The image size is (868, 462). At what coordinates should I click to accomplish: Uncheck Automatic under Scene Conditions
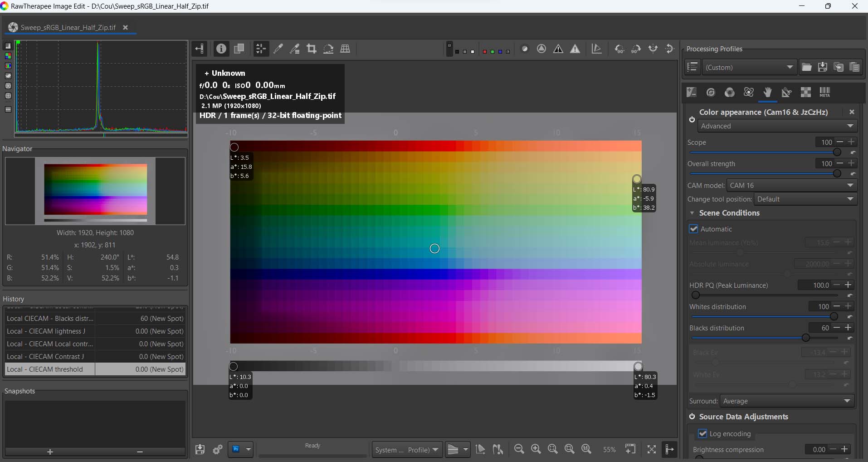[694, 229]
